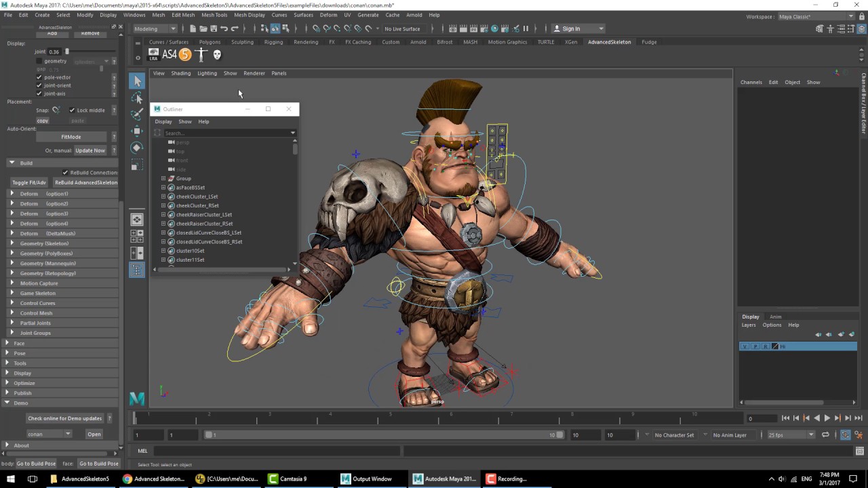
Task: Open the Modeling Toolkit icon top right
Action: [820, 28]
